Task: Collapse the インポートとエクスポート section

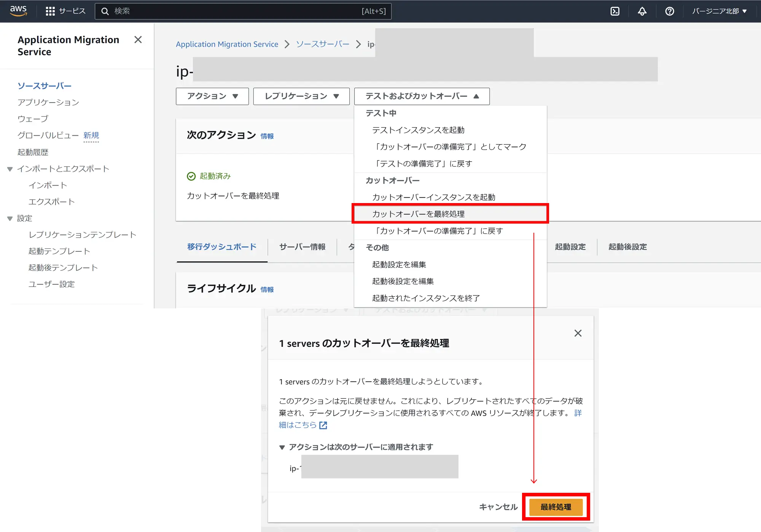Action: 10,168
